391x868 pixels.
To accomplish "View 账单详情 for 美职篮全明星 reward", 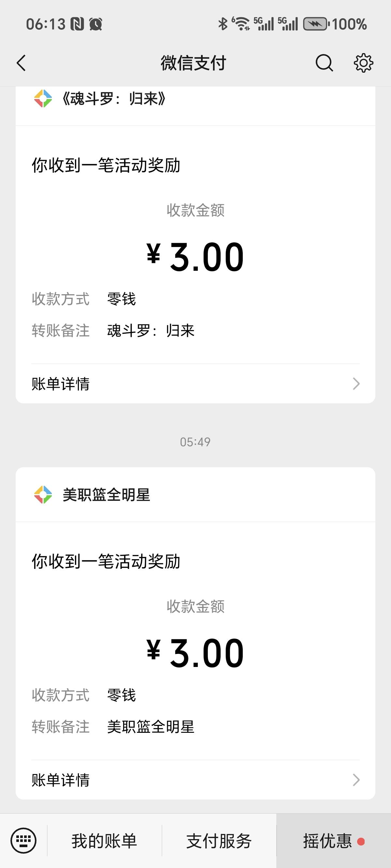I will [x=61, y=780].
